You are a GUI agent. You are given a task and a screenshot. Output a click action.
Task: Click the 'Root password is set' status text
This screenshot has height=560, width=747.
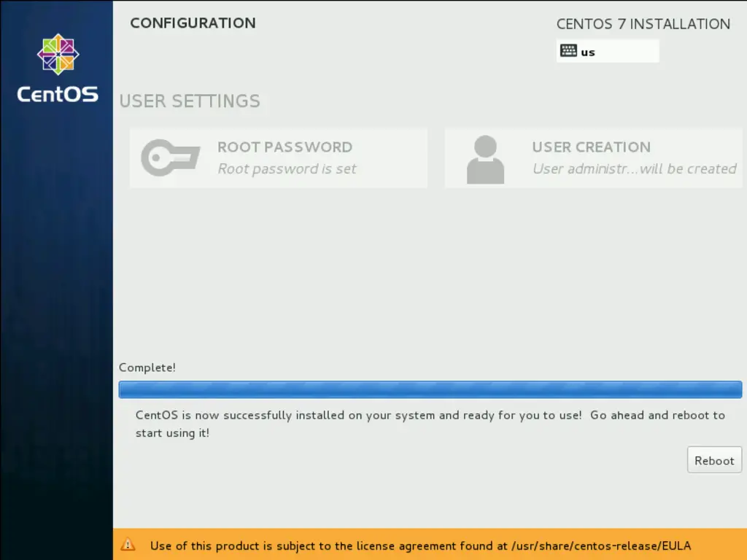click(287, 169)
